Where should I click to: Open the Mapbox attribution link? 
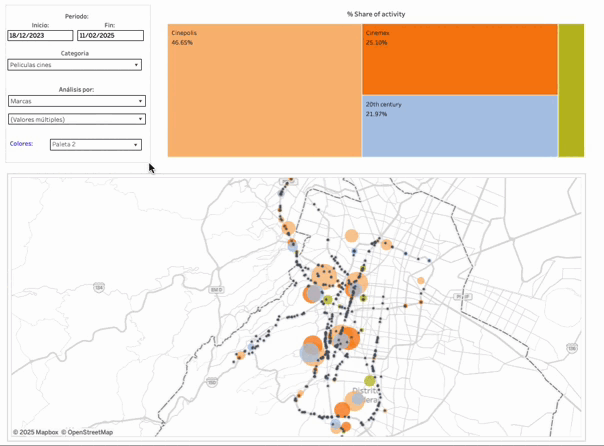(36, 432)
